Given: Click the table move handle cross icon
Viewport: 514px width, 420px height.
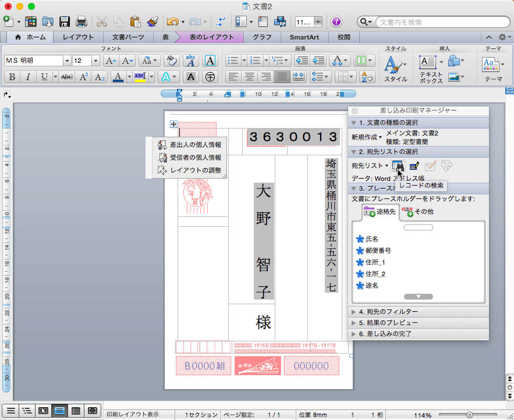Looking at the screenshot, I should tap(173, 124).
